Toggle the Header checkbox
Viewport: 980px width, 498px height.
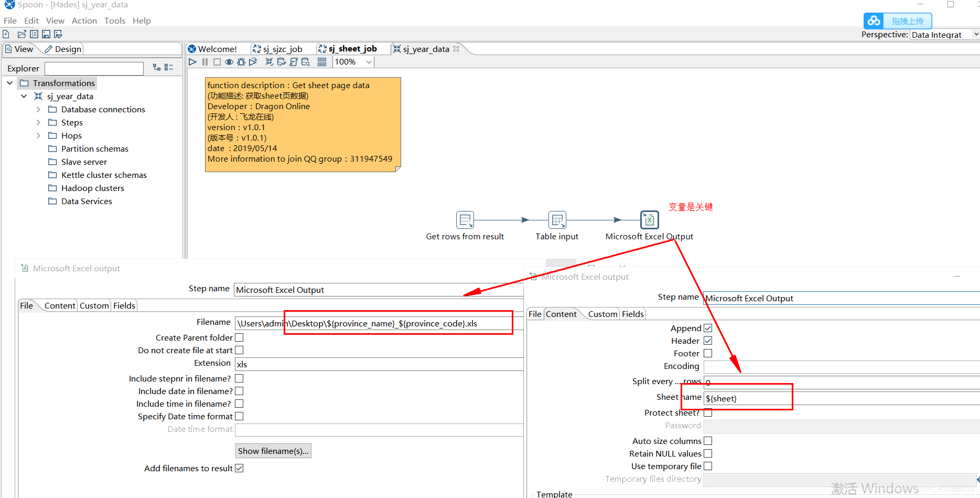pos(708,341)
